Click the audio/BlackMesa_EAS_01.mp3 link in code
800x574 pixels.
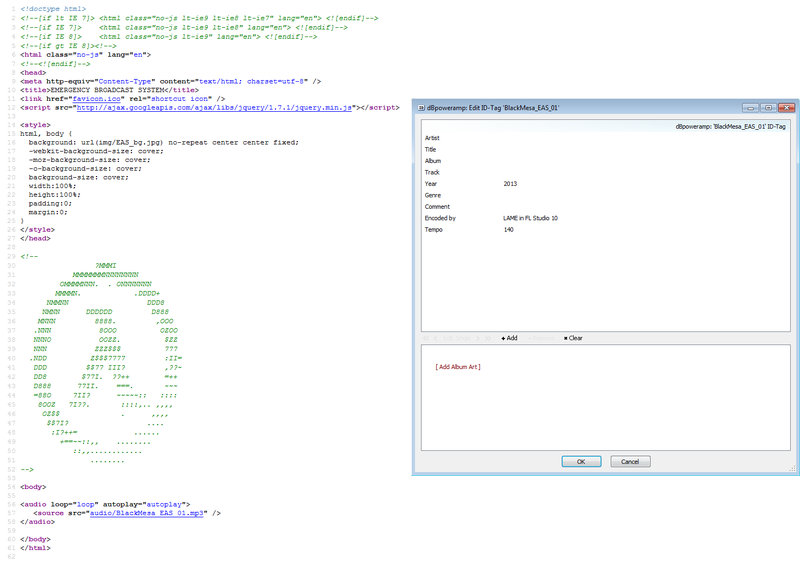coord(146,513)
